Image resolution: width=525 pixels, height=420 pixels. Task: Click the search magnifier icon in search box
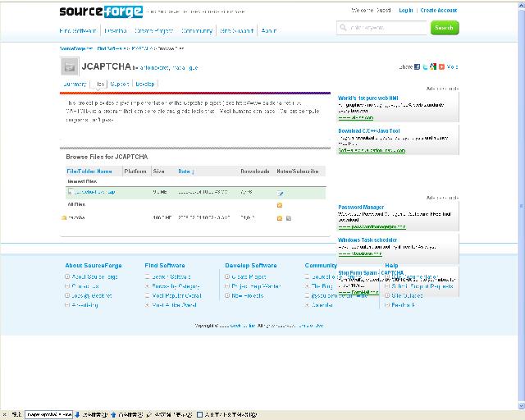point(343,27)
